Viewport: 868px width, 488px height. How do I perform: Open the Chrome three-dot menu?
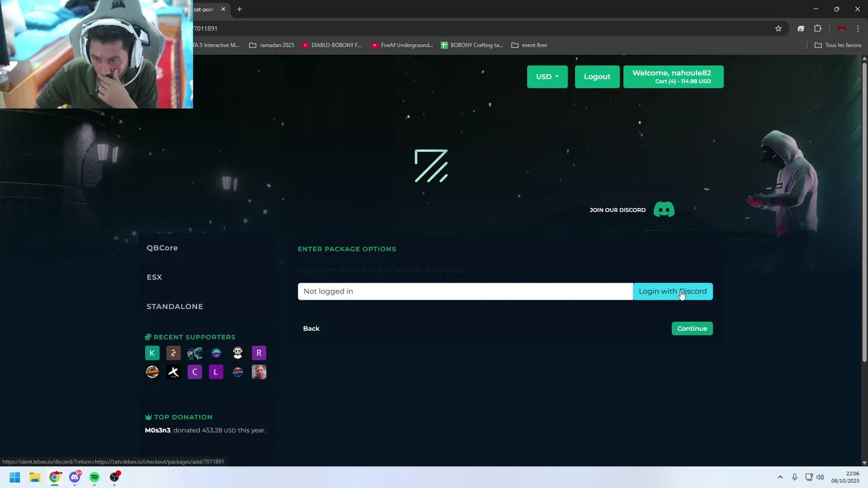858,28
